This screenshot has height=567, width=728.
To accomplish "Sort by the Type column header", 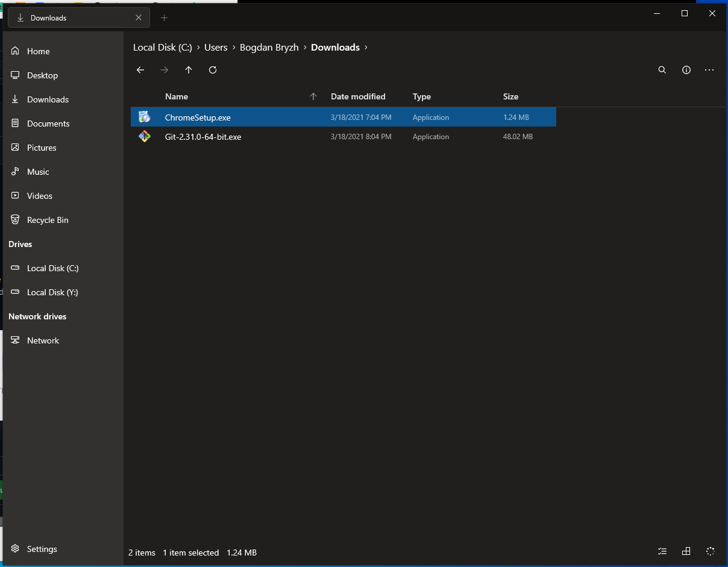I will (x=422, y=96).
